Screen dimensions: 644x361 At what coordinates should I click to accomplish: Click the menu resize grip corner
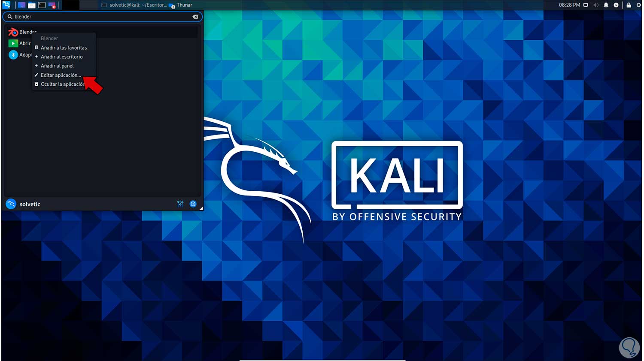pyautogui.click(x=201, y=208)
